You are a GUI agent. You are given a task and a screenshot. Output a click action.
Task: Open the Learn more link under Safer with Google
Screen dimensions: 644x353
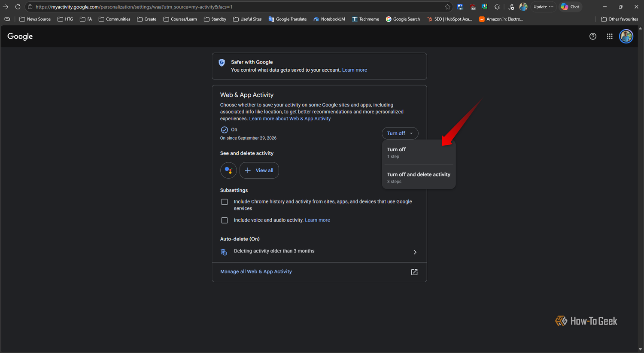coord(355,70)
